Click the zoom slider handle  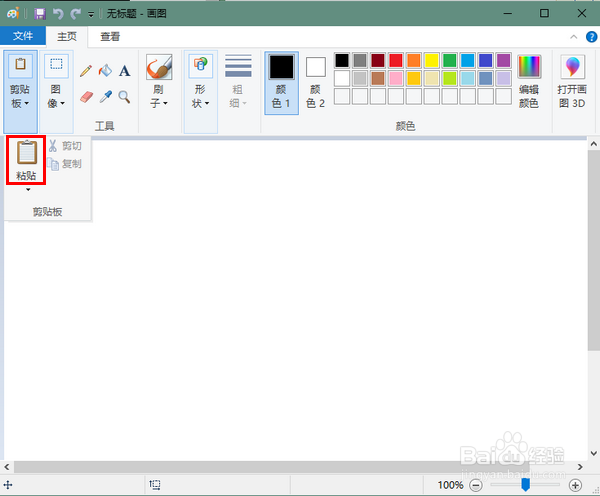tap(525, 485)
